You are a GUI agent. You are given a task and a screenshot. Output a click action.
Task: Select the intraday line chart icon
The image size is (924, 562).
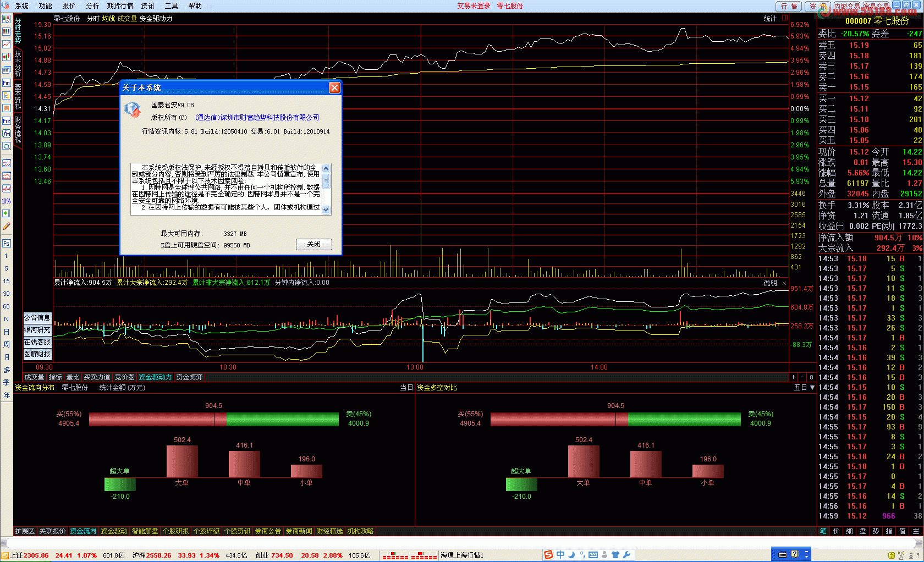[7, 45]
